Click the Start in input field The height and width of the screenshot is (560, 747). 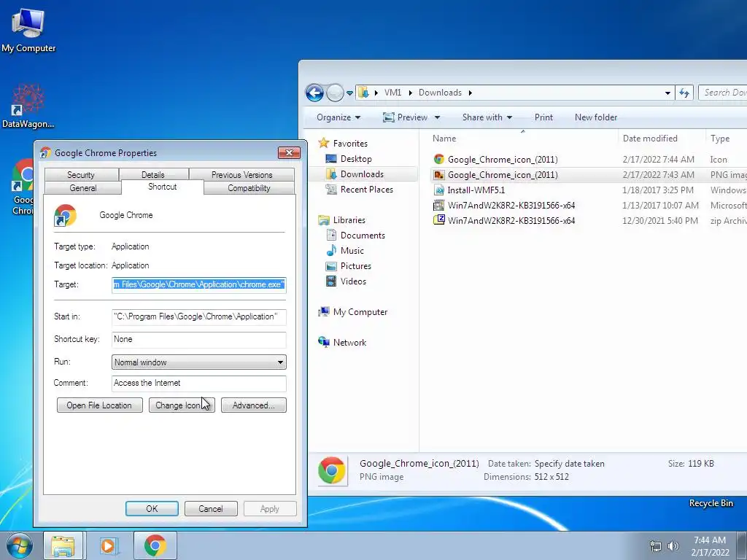(198, 316)
